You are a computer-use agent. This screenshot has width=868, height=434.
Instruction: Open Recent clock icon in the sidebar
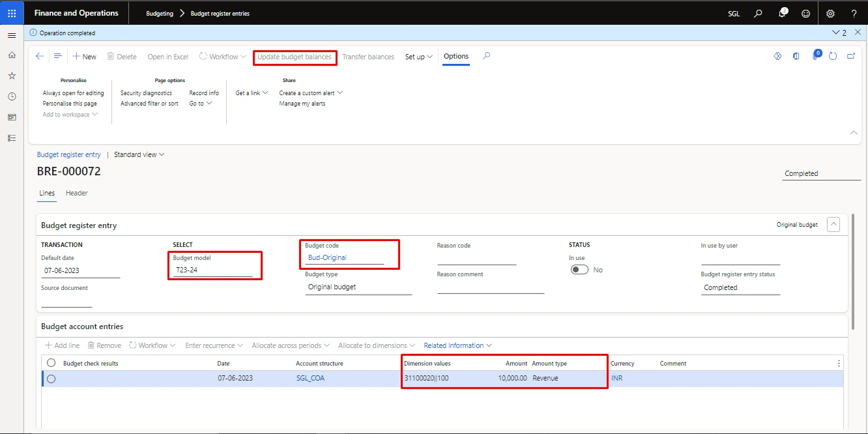tap(12, 96)
